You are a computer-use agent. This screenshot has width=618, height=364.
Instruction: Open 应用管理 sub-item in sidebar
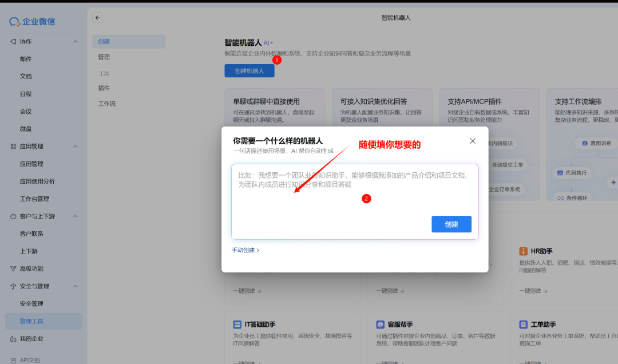tap(31, 164)
